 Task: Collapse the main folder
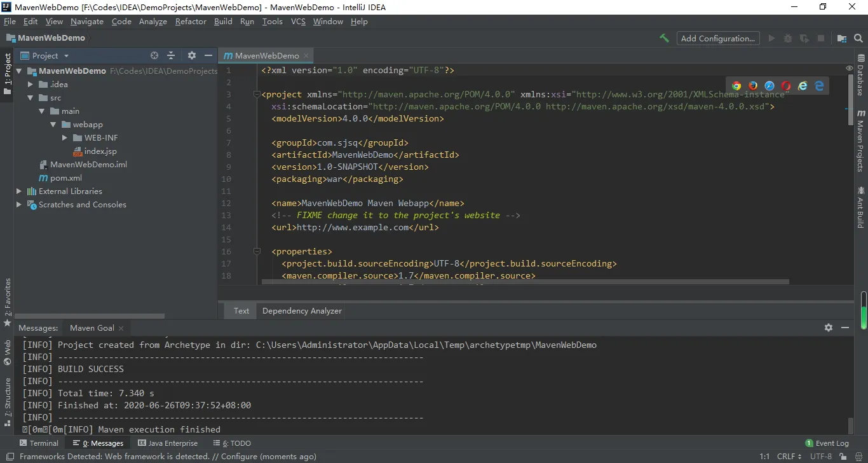42,111
